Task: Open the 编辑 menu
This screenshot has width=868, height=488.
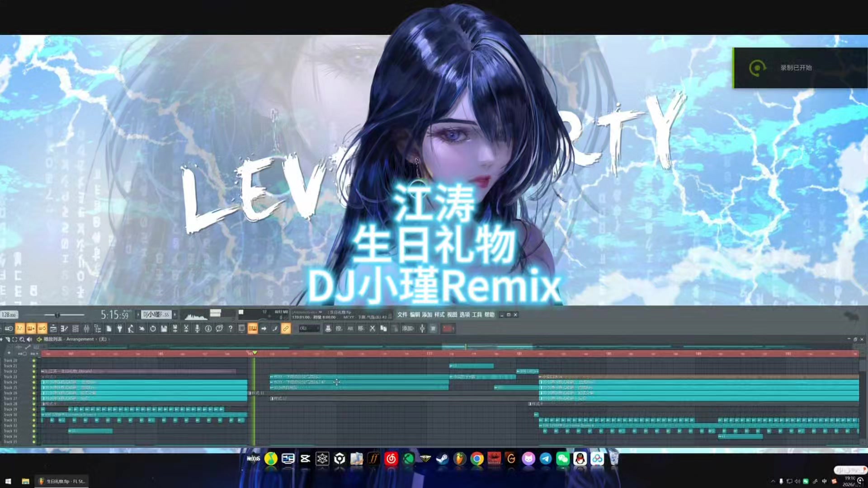Action: pyautogui.click(x=415, y=314)
